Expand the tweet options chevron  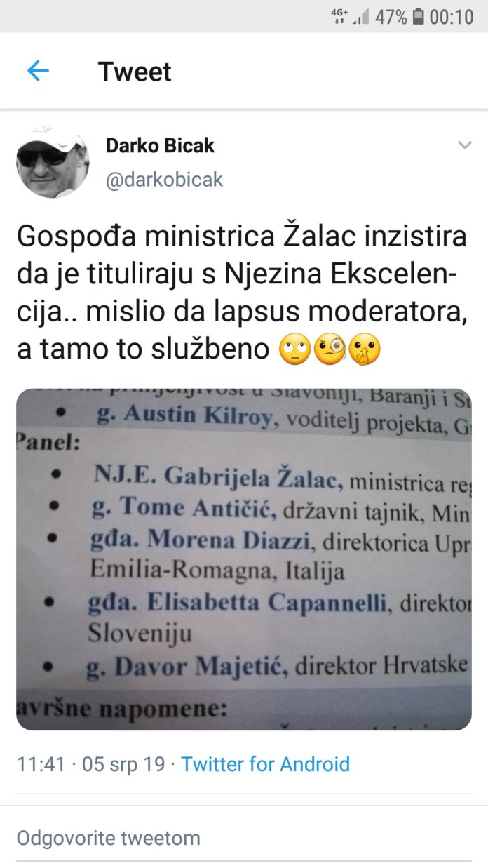coord(464,145)
